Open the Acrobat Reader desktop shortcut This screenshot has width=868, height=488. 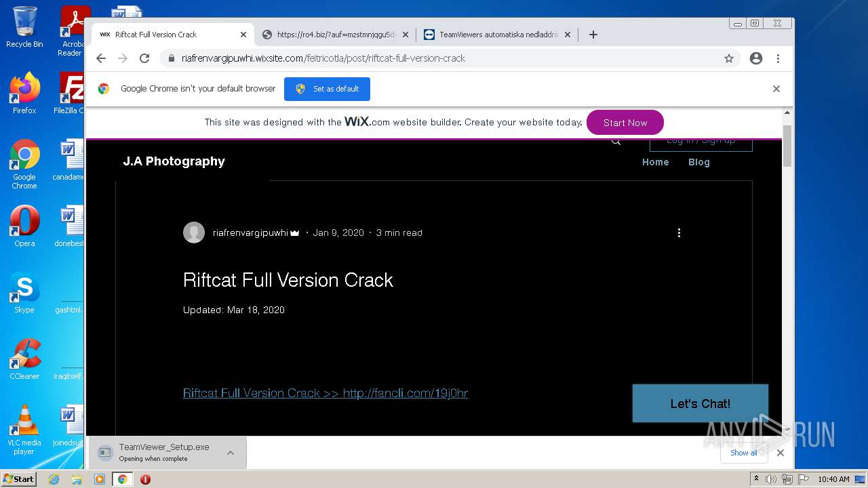[73, 30]
